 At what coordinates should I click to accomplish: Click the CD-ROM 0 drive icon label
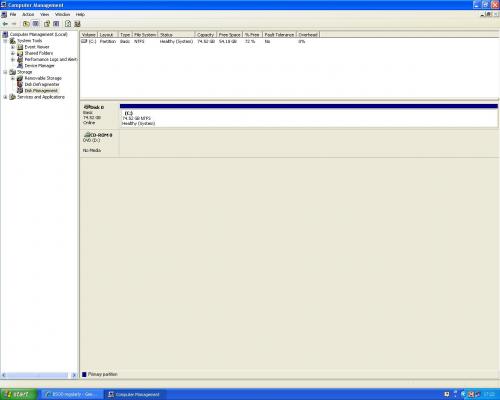(x=98, y=135)
